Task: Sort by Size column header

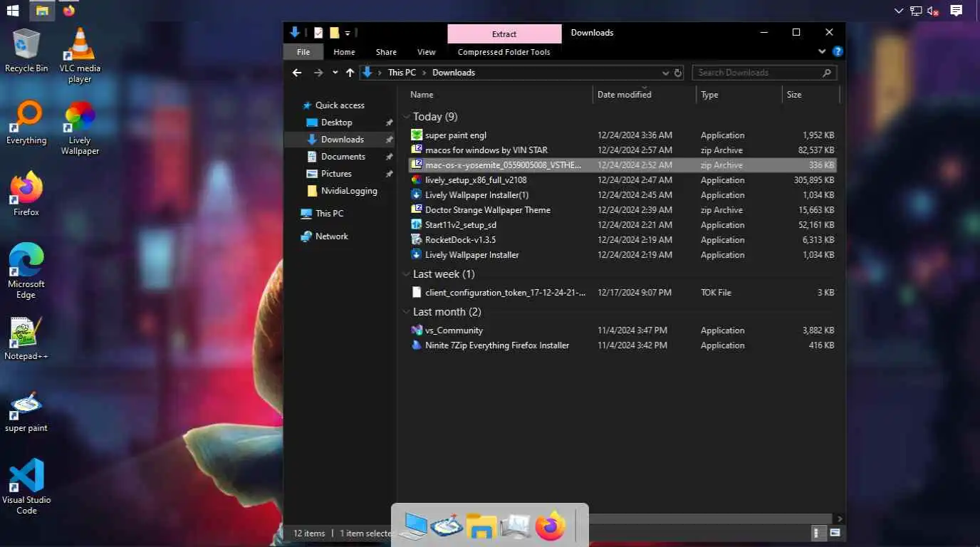Action: (x=810, y=95)
